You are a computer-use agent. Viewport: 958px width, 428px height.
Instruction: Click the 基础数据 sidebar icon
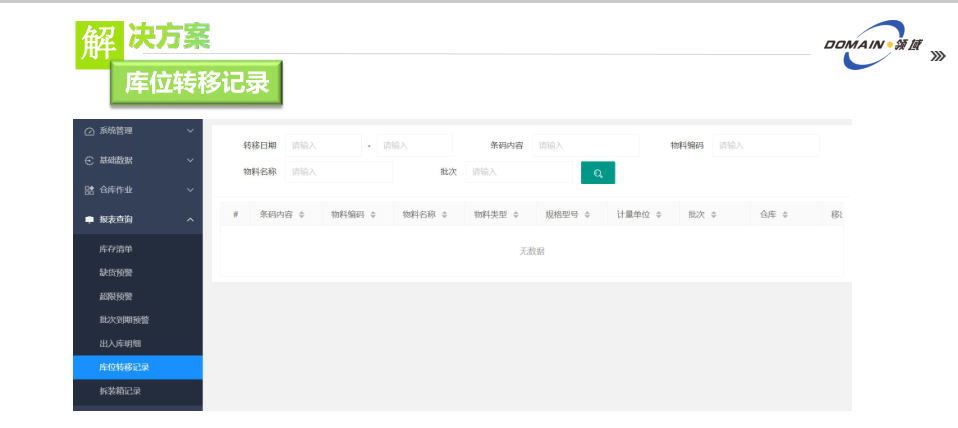pyautogui.click(x=89, y=161)
